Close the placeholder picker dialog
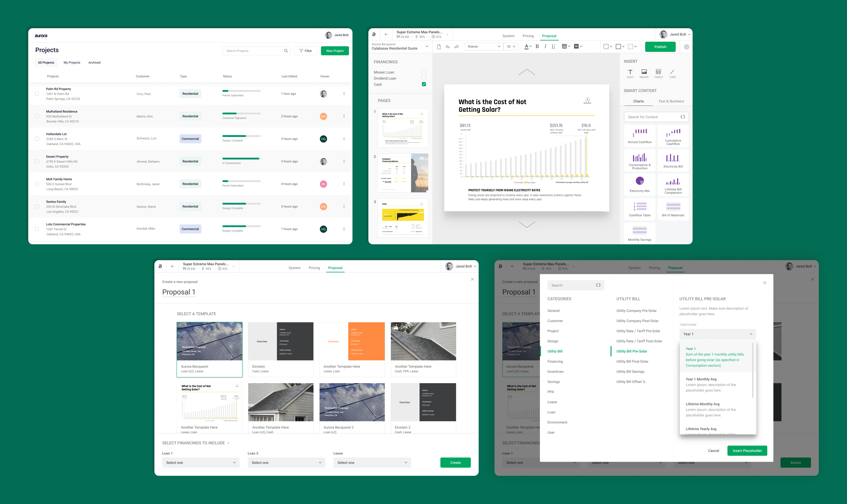The image size is (847, 504). [x=765, y=283]
